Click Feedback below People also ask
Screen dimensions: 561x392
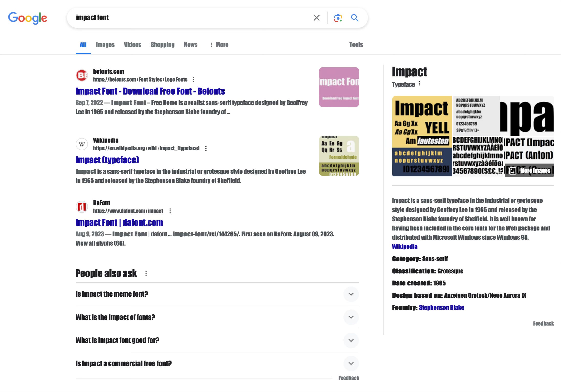click(x=349, y=378)
